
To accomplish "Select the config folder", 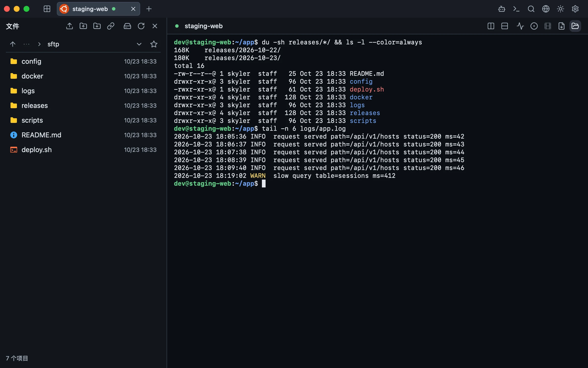I will (x=83, y=61).
